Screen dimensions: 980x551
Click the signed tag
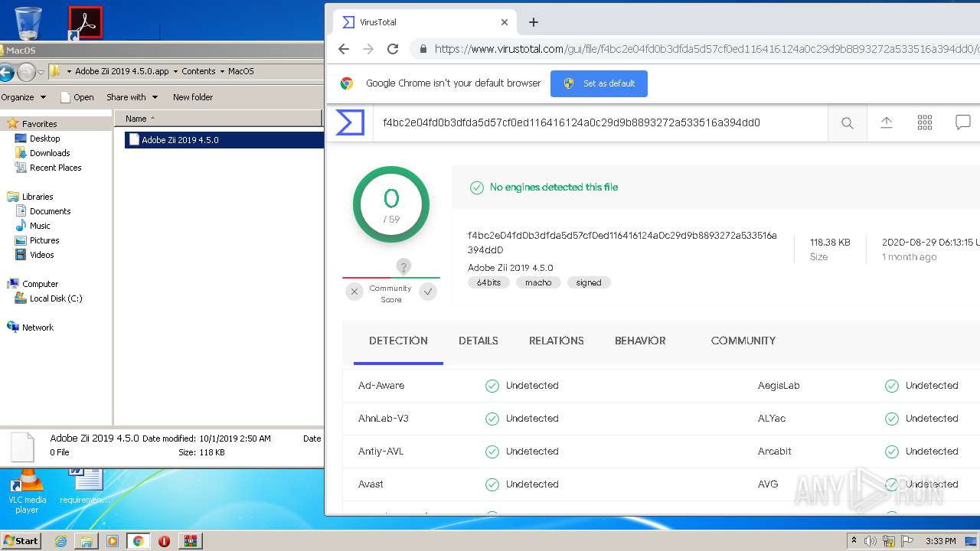589,282
